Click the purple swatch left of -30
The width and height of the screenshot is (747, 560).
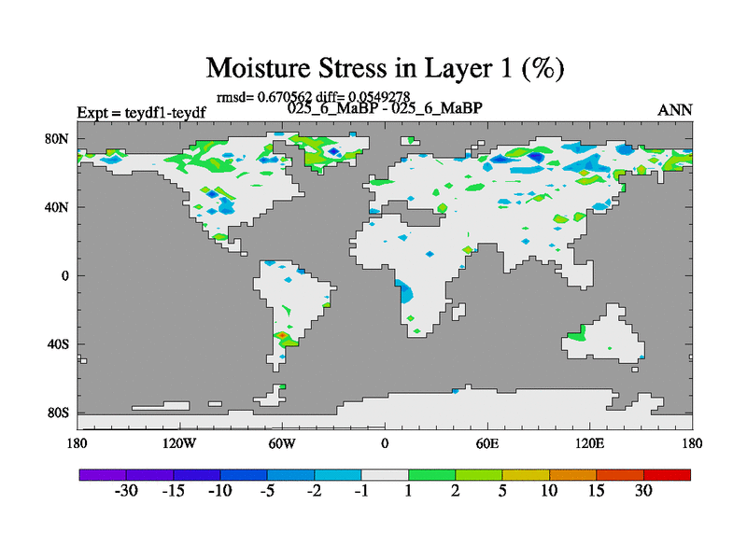103,475
